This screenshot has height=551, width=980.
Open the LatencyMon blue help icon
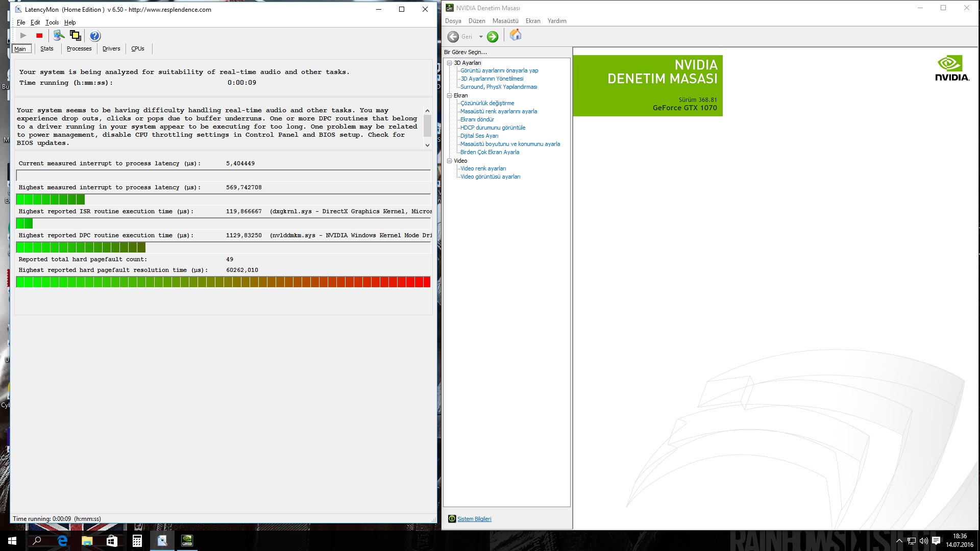[95, 36]
